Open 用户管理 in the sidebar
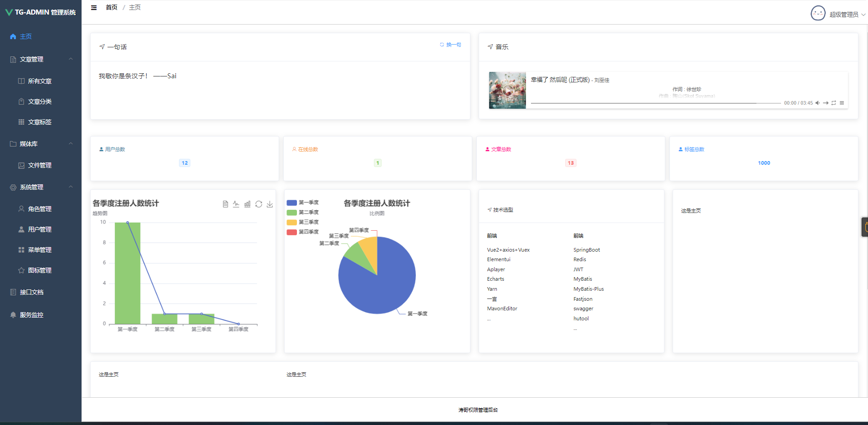The height and width of the screenshot is (425, 868). tap(40, 229)
